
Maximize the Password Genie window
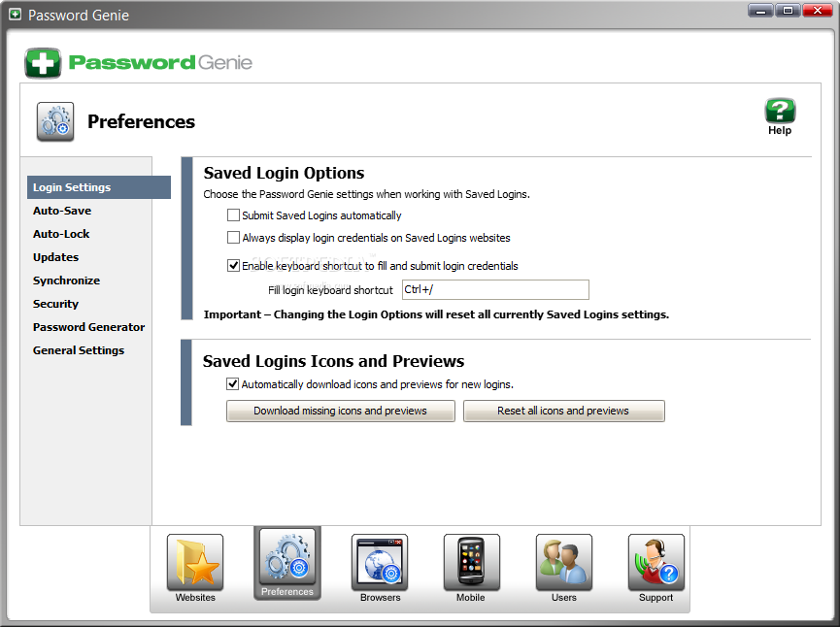788,10
